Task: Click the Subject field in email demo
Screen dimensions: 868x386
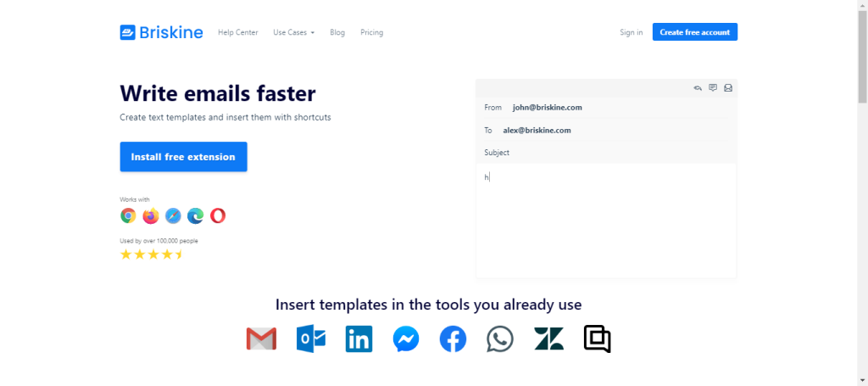Action: coord(606,153)
